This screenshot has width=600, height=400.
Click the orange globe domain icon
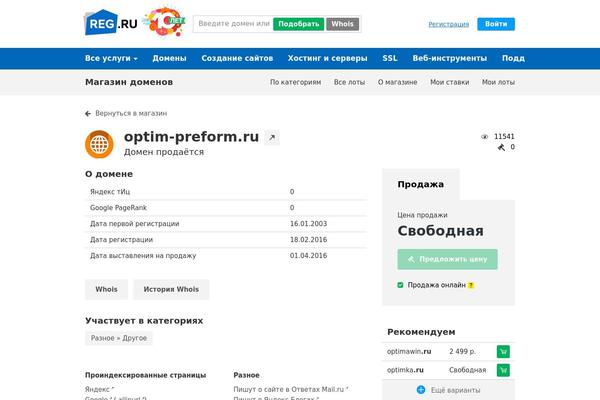tap(99, 144)
